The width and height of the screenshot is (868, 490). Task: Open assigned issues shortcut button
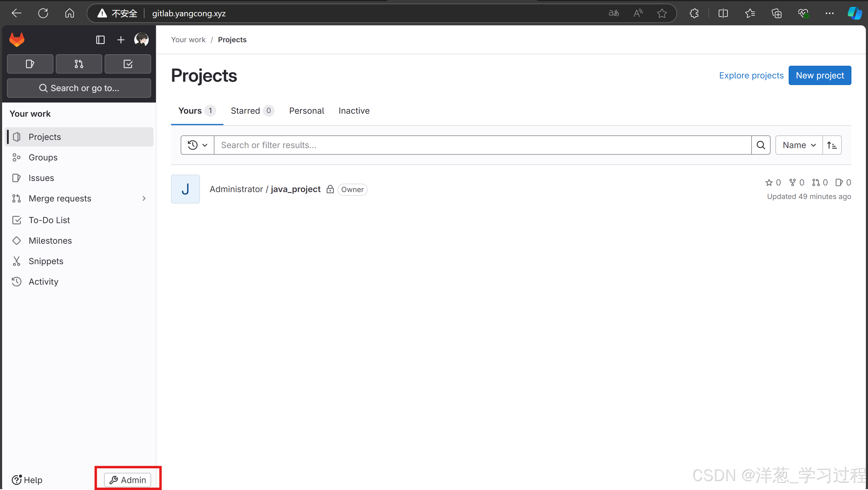(x=30, y=64)
